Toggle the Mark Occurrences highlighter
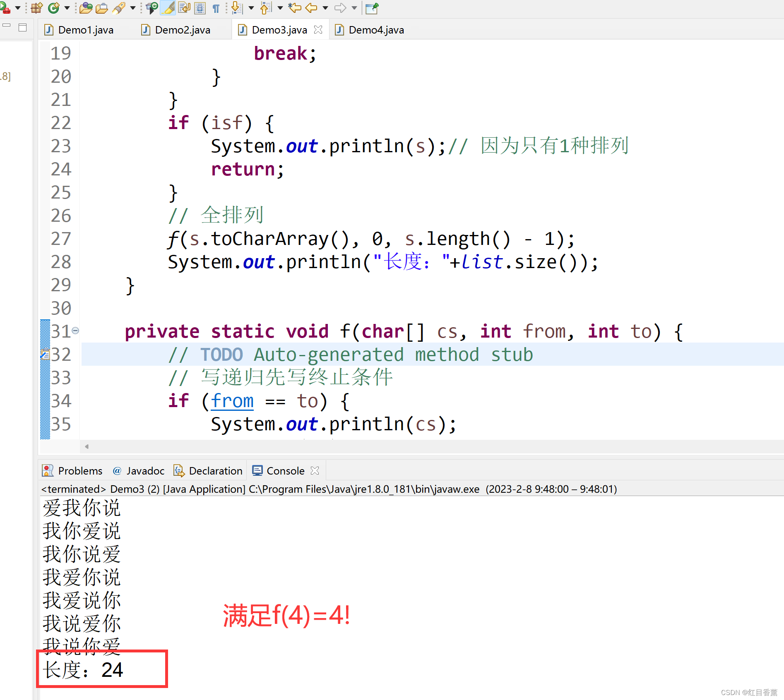Viewport: 784px width, 700px height. point(168,7)
